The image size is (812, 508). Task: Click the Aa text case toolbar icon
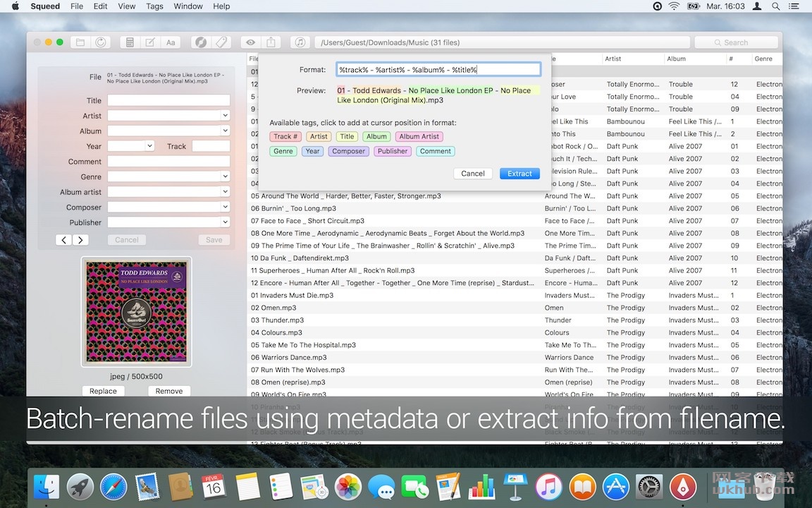click(x=171, y=42)
